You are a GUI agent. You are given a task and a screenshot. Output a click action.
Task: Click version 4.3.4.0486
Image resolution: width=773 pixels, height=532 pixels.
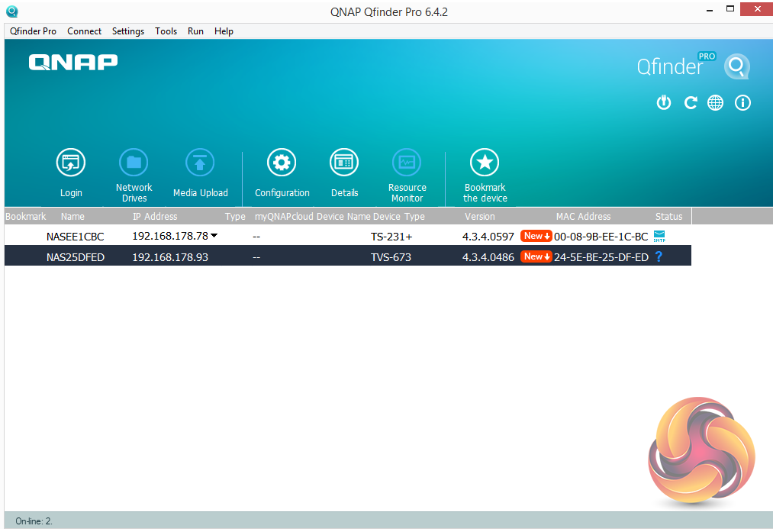[x=488, y=257]
